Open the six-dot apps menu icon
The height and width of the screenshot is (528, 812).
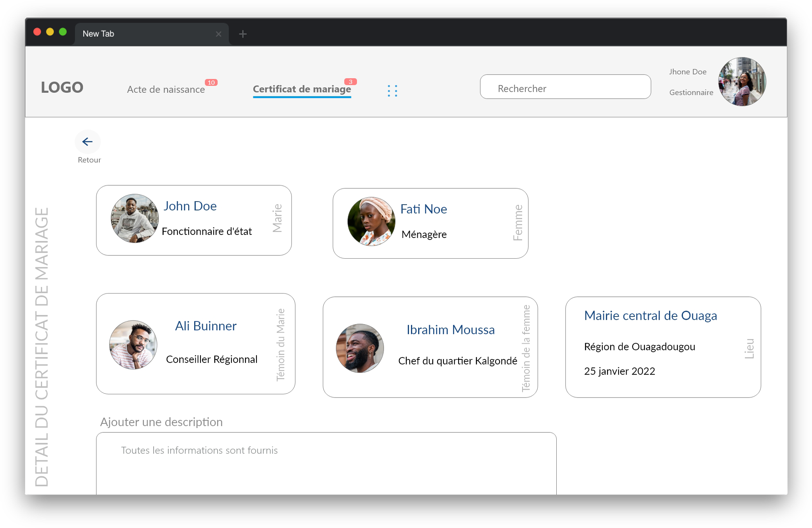392,90
